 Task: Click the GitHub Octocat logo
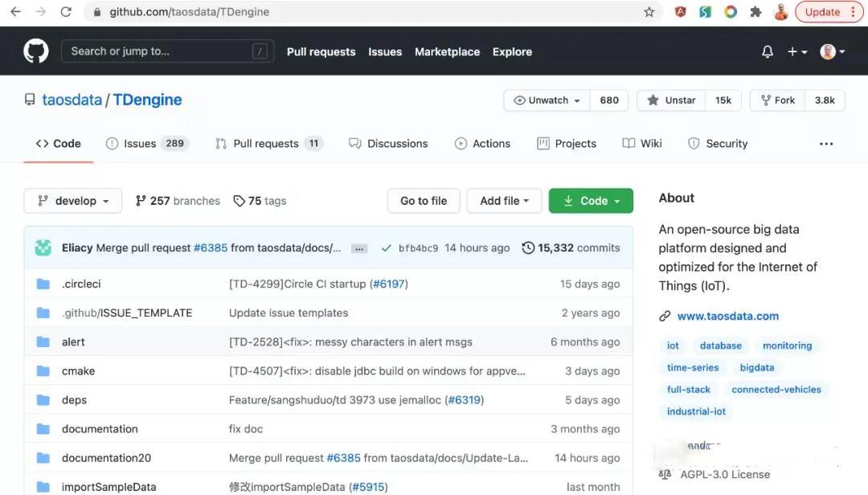[36, 51]
